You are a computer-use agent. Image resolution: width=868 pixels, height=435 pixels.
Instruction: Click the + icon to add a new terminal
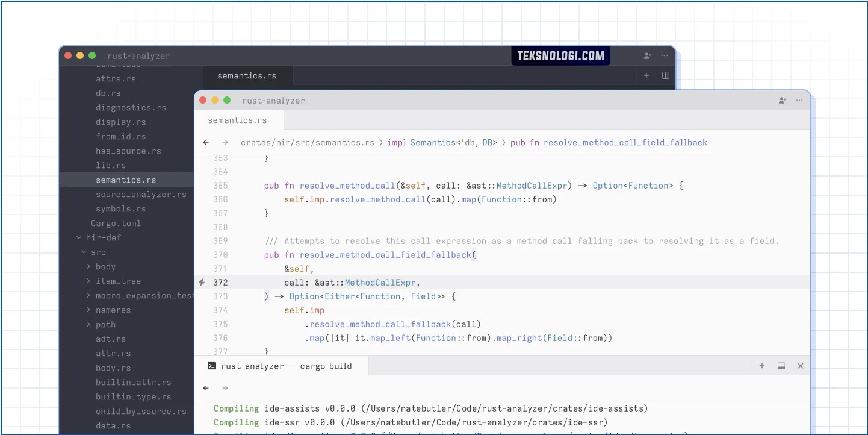(x=762, y=366)
